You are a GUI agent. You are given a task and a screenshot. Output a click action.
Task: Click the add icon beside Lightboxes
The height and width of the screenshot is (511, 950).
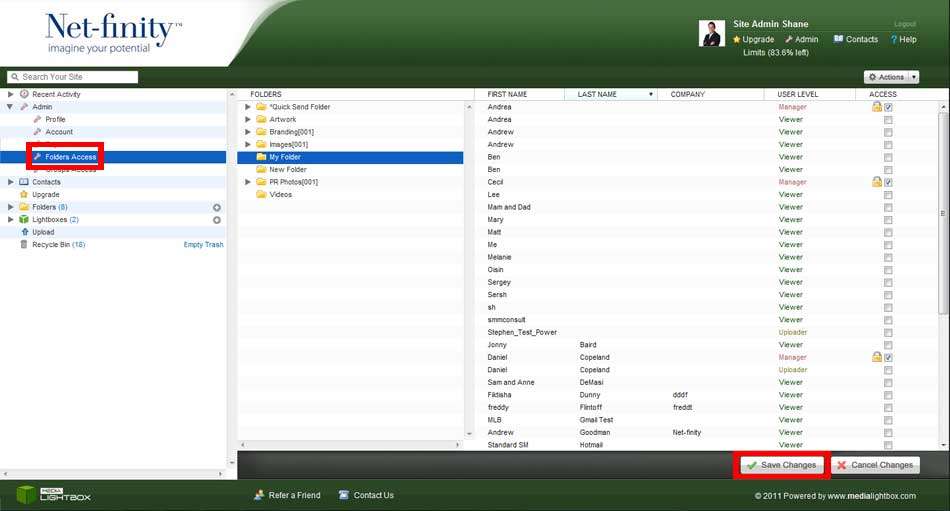(217, 219)
